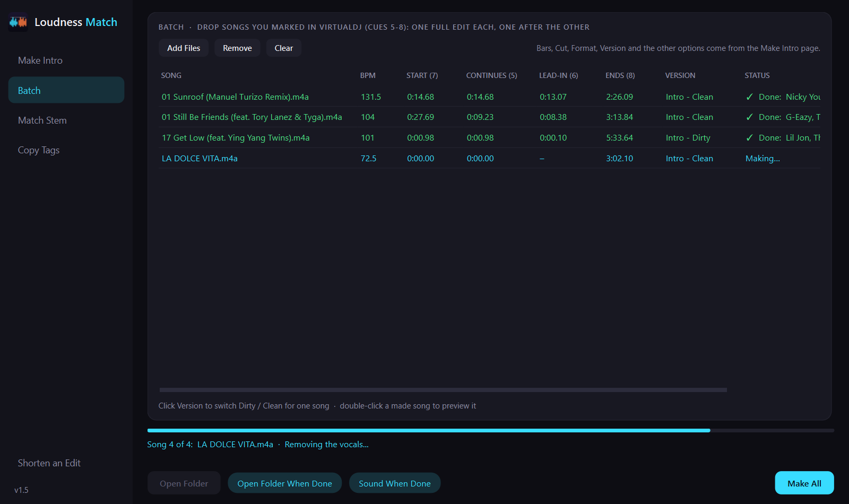The image size is (849, 504).
Task: Click start time 0:27.69
Action: [x=421, y=117]
